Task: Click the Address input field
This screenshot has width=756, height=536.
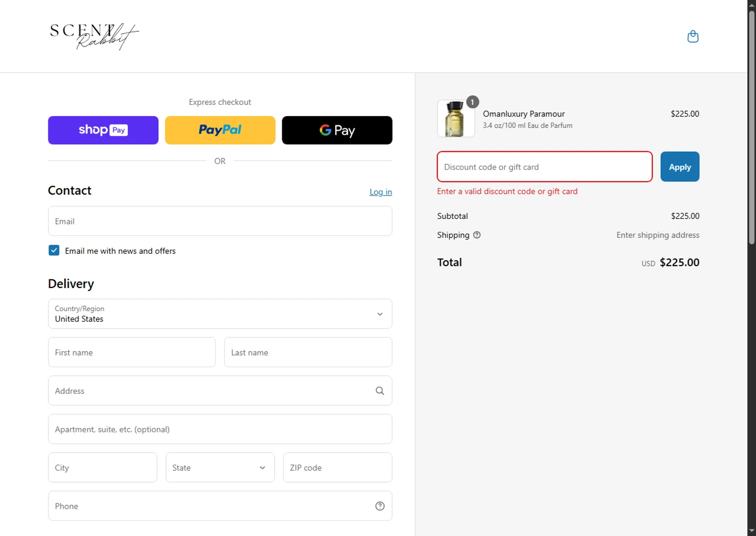Action: (x=220, y=391)
